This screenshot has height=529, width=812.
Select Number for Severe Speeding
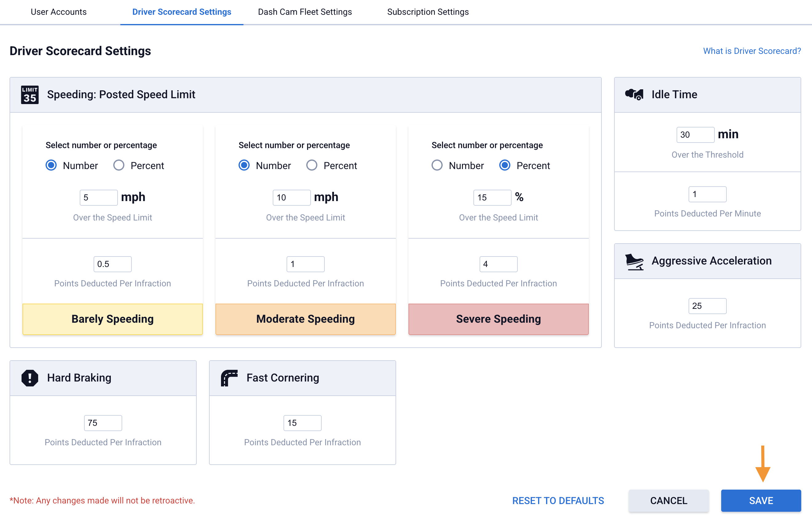click(437, 166)
